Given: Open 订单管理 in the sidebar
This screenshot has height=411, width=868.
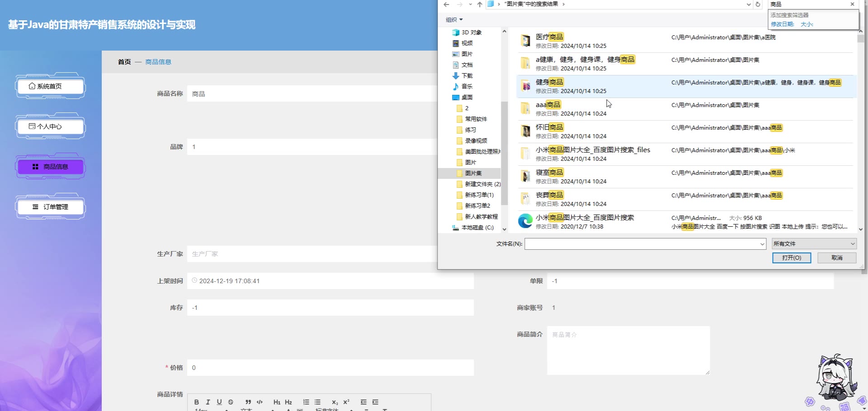Looking at the screenshot, I should coord(51,207).
